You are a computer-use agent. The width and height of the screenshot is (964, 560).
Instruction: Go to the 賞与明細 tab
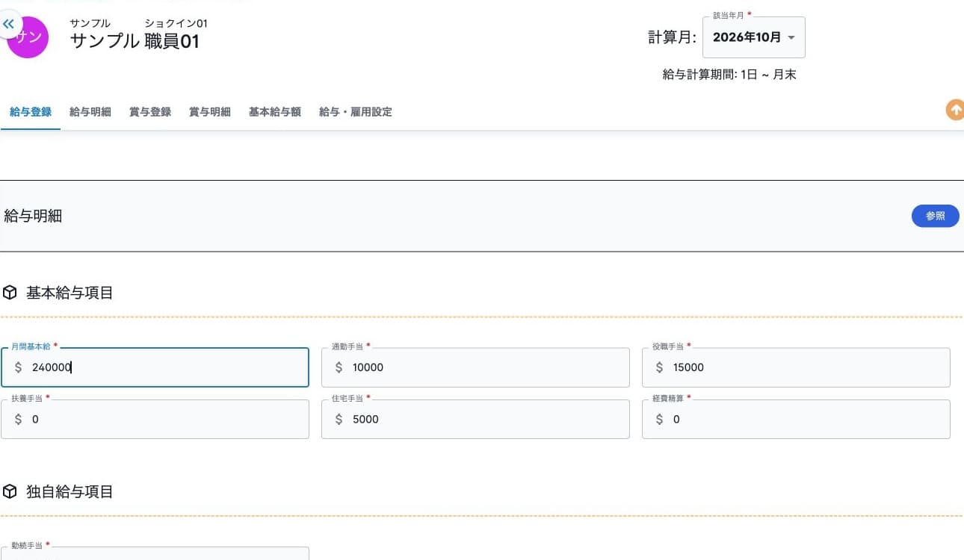210,112
